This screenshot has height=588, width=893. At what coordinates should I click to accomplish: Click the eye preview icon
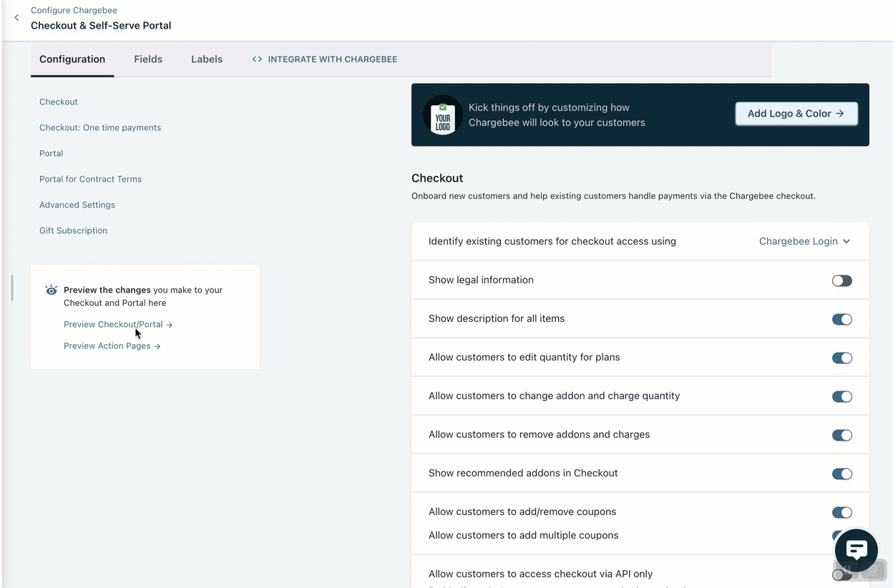tap(52, 290)
